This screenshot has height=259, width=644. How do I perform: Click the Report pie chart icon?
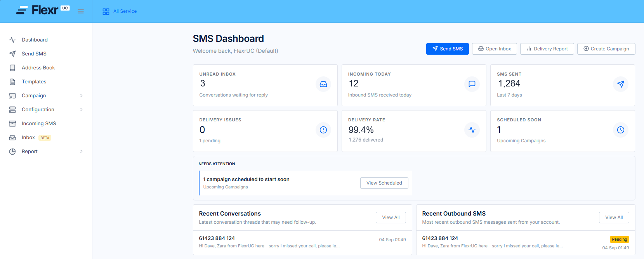[x=12, y=152]
